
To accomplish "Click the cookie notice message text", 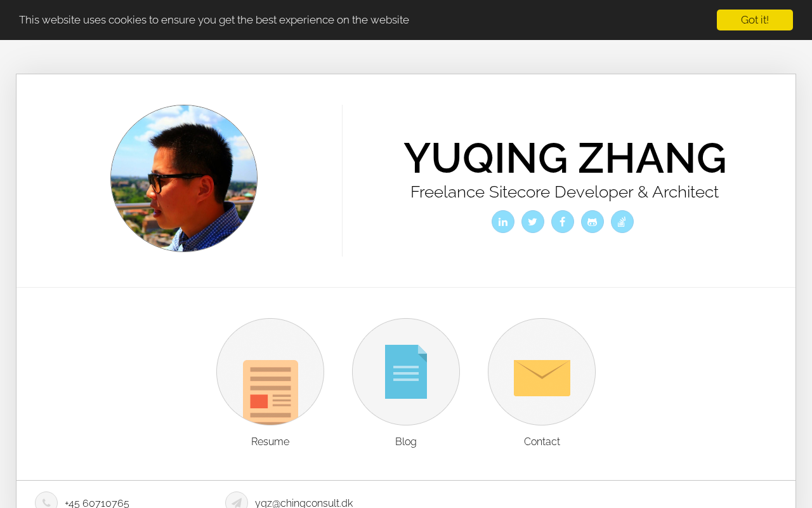I will pyautogui.click(x=214, y=20).
